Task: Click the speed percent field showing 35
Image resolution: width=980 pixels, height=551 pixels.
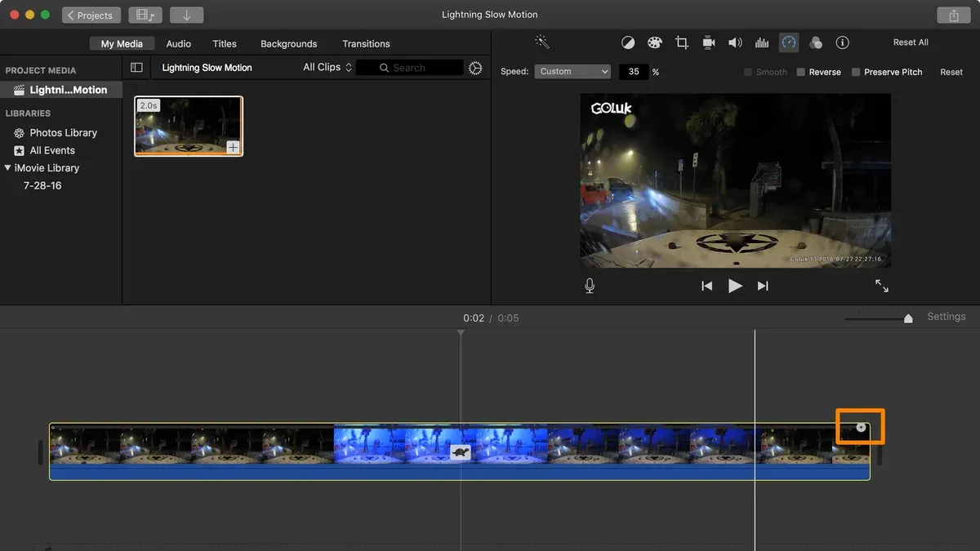Action: coord(634,72)
